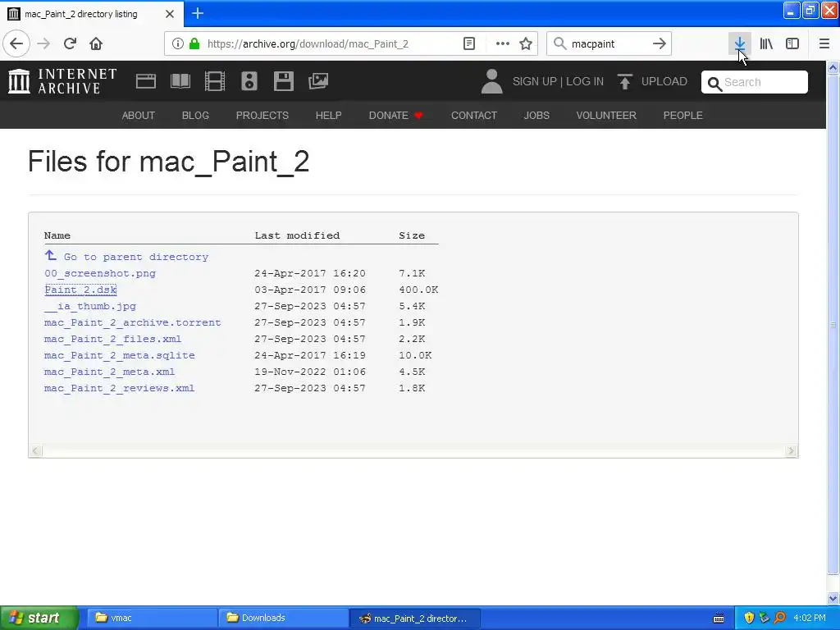Close the mac_Paint_2 directory listing tab
The height and width of the screenshot is (630, 840).
click(170, 14)
